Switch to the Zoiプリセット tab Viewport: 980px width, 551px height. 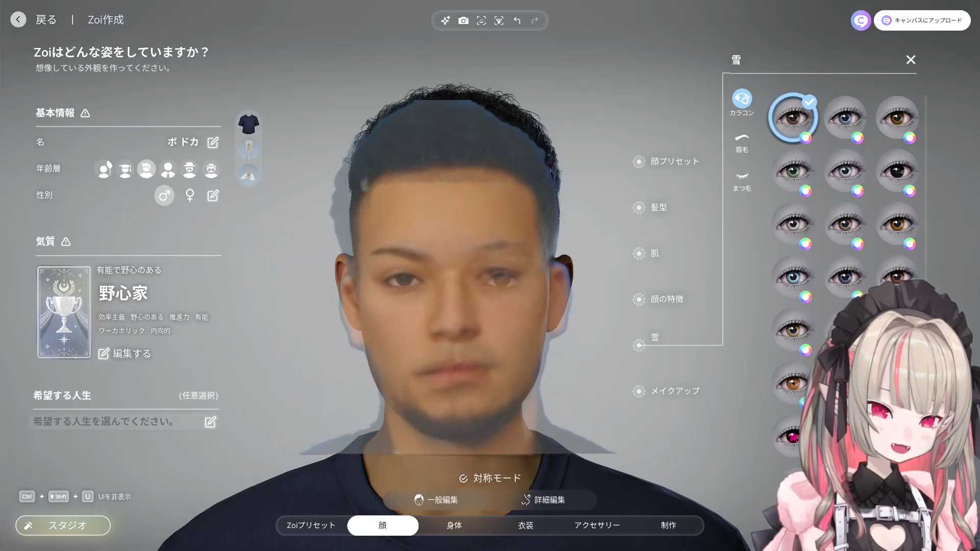click(x=311, y=525)
